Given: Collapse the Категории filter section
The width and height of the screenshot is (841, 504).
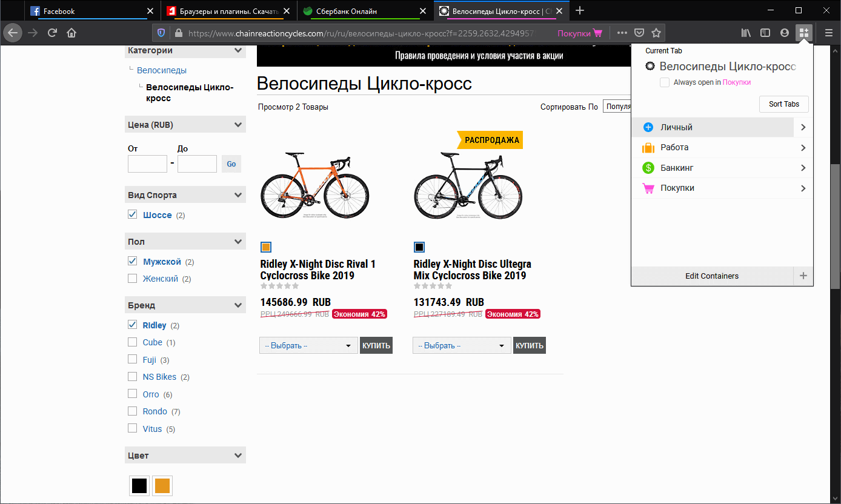Looking at the screenshot, I should click(x=238, y=51).
